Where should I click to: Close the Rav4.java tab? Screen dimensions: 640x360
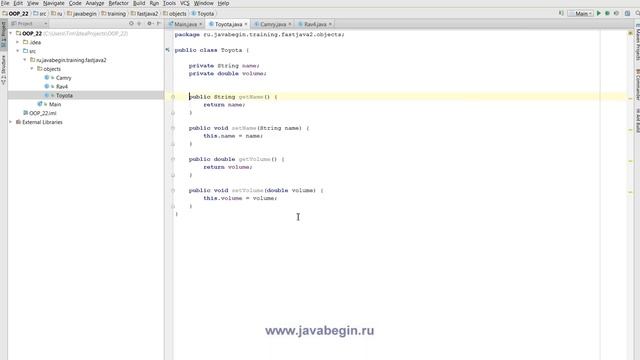[x=330, y=24]
